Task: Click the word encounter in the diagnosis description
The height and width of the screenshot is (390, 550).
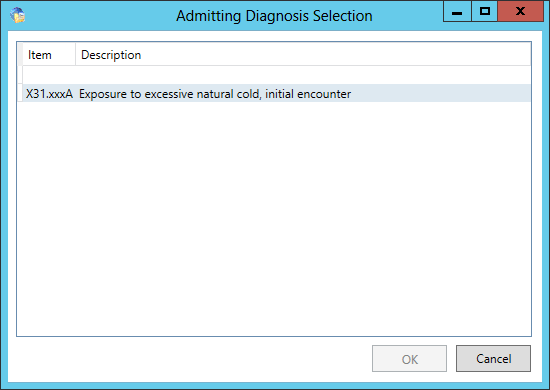Action: pos(324,94)
